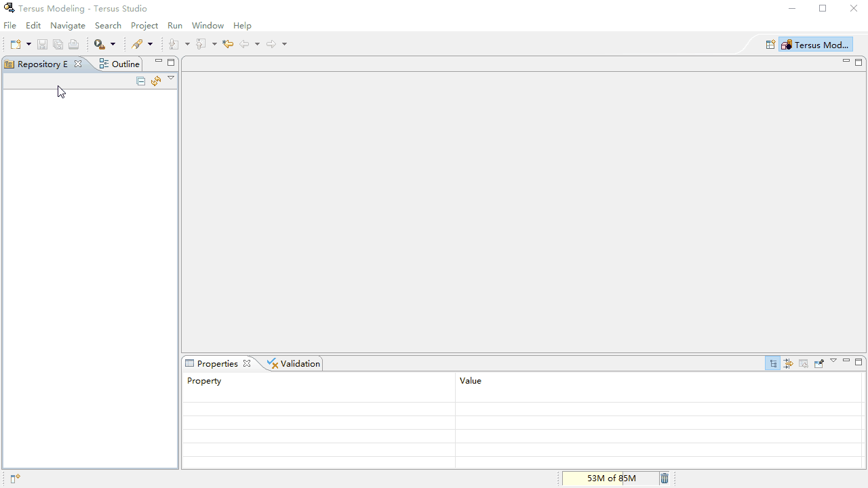Click the Back navigation arrow
Viewport: 868px width, 488px height.
[x=245, y=44]
